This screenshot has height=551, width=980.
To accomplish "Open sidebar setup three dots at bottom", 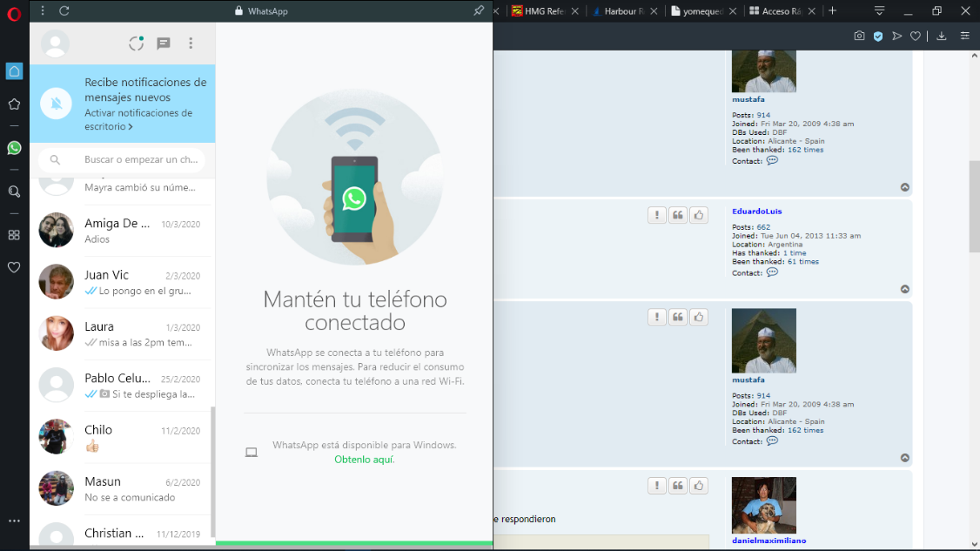I will pyautogui.click(x=14, y=521).
